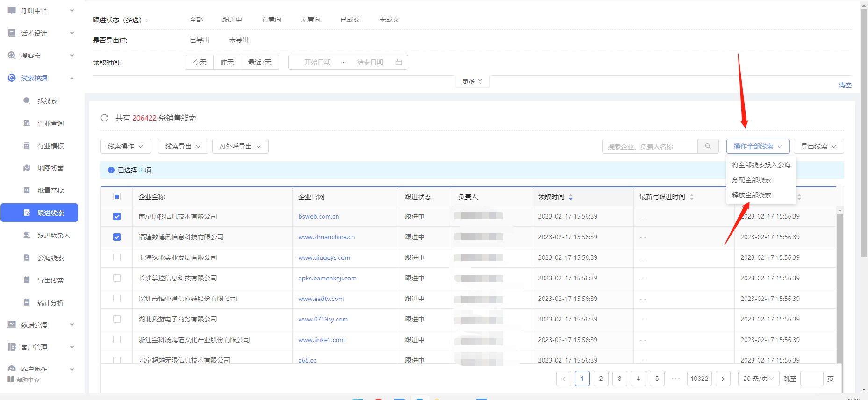The image size is (868, 400).
Task: Select 已导出 export filter
Action: [200, 40]
